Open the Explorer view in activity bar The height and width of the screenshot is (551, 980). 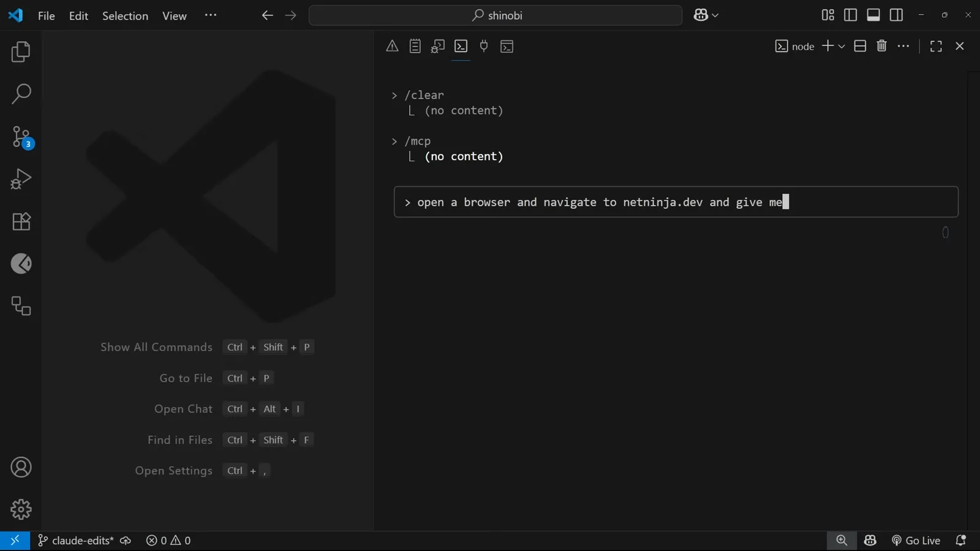(x=21, y=52)
